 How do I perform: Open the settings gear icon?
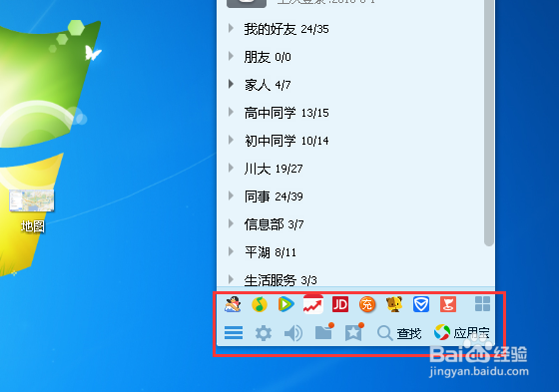click(264, 333)
